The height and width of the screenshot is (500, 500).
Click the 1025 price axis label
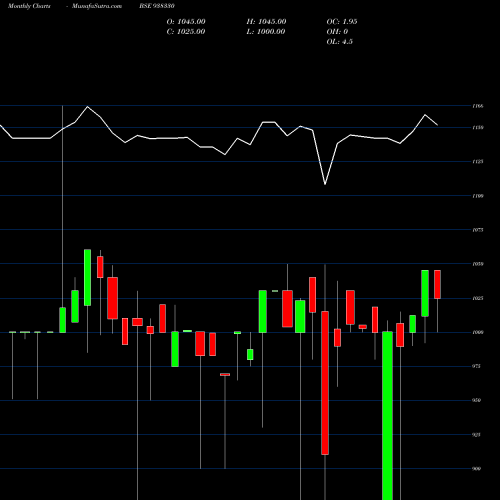coord(478,298)
